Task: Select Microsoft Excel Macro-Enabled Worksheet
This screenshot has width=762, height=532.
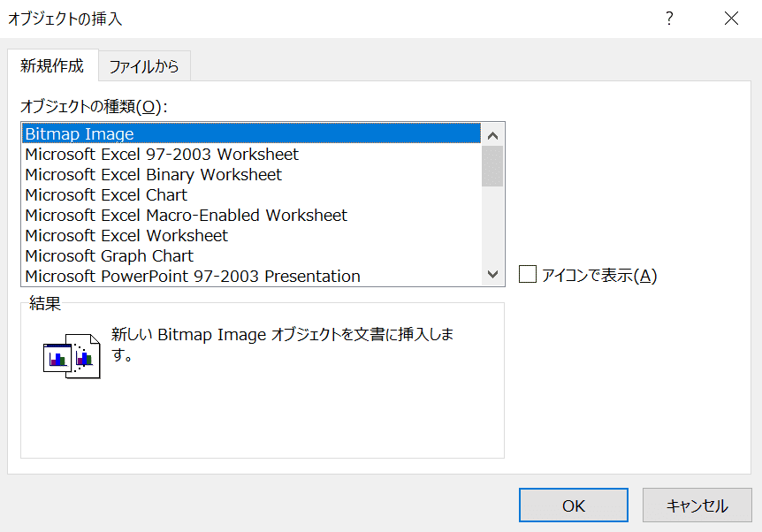Action: point(251,216)
